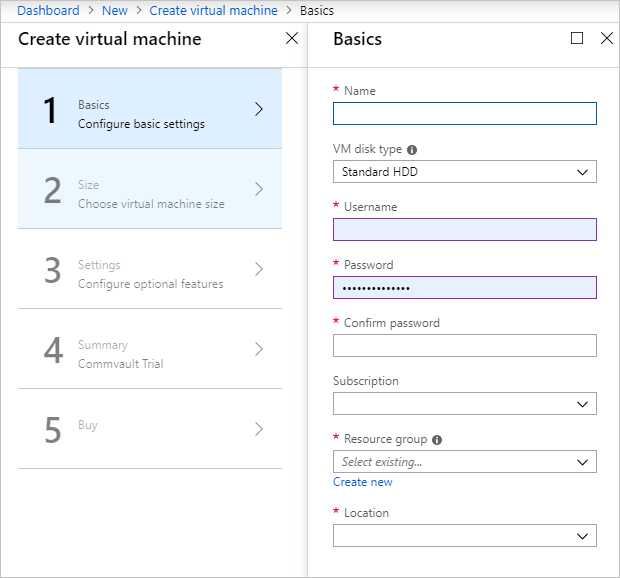Screen dimensions: 620x578
Task: Click the Name input field
Action: 464,113
